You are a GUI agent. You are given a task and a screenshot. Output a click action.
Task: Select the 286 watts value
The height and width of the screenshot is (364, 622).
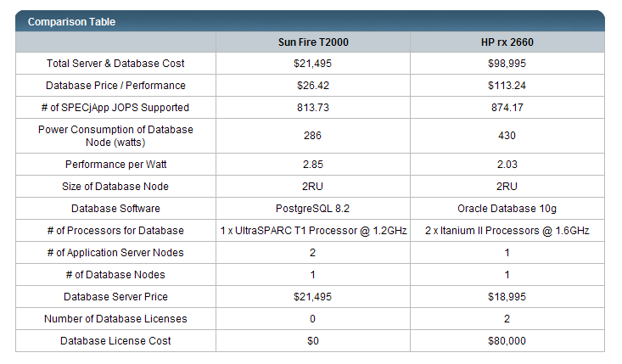312,136
